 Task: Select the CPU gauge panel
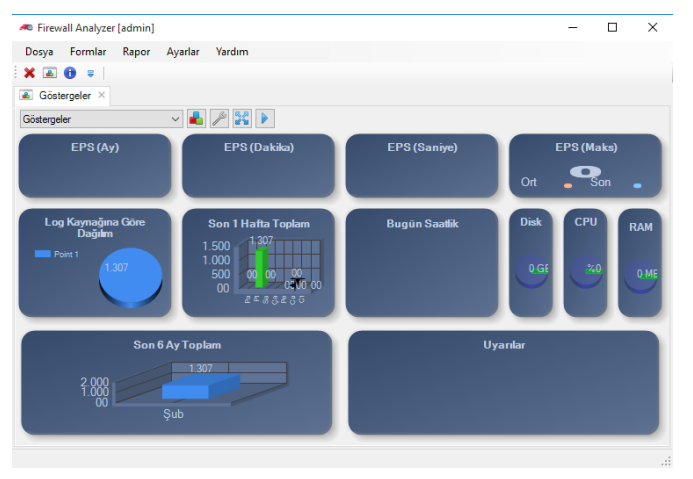[585, 263]
